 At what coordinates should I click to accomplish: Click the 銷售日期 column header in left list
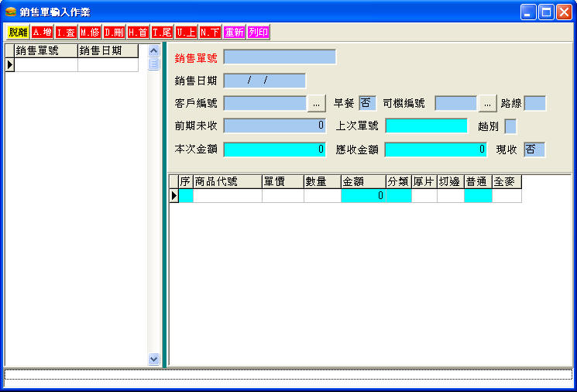(x=108, y=51)
